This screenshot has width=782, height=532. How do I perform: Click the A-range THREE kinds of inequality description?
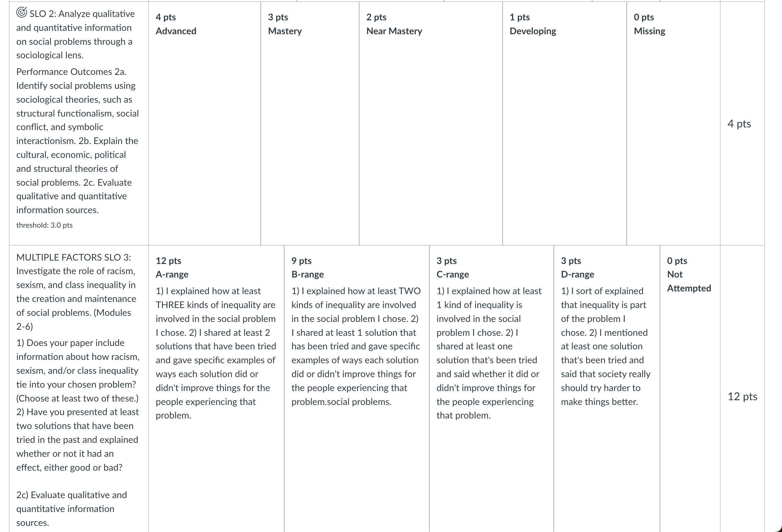(216, 353)
